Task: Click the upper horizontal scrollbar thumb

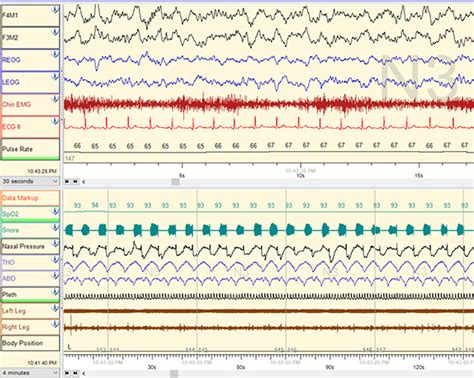Action: coord(175,182)
